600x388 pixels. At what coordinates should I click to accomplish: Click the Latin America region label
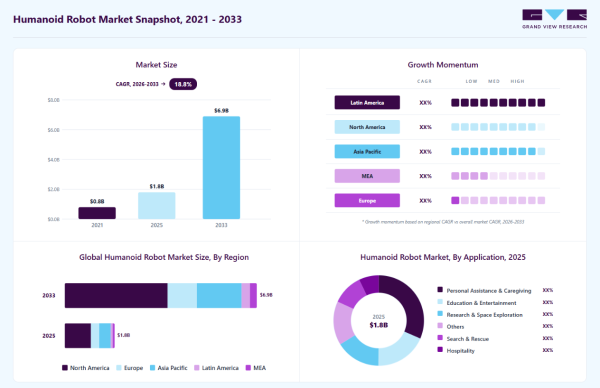tap(367, 103)
